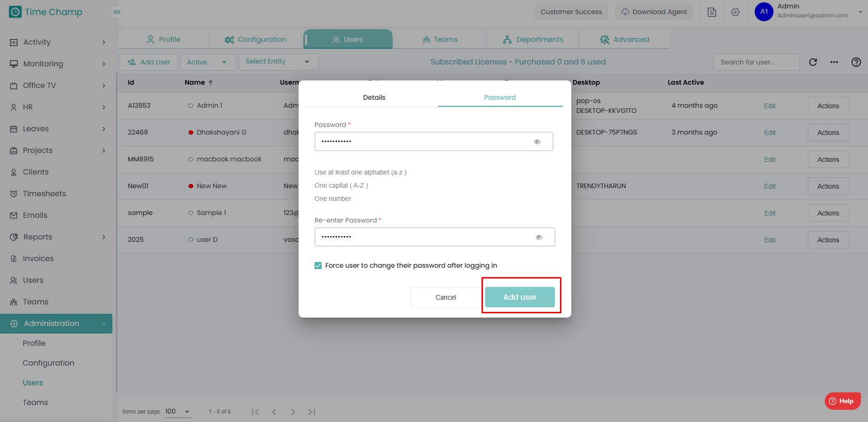The width and height of the screenshot is (868, 422).
Task: Show password in Re-enter Password field
Action: click(539, 237)
